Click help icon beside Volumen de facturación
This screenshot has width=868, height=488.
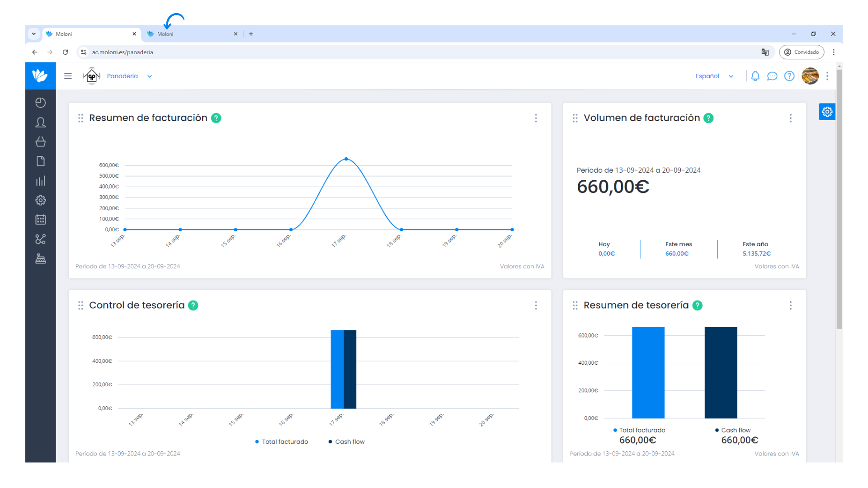point(709,118)
